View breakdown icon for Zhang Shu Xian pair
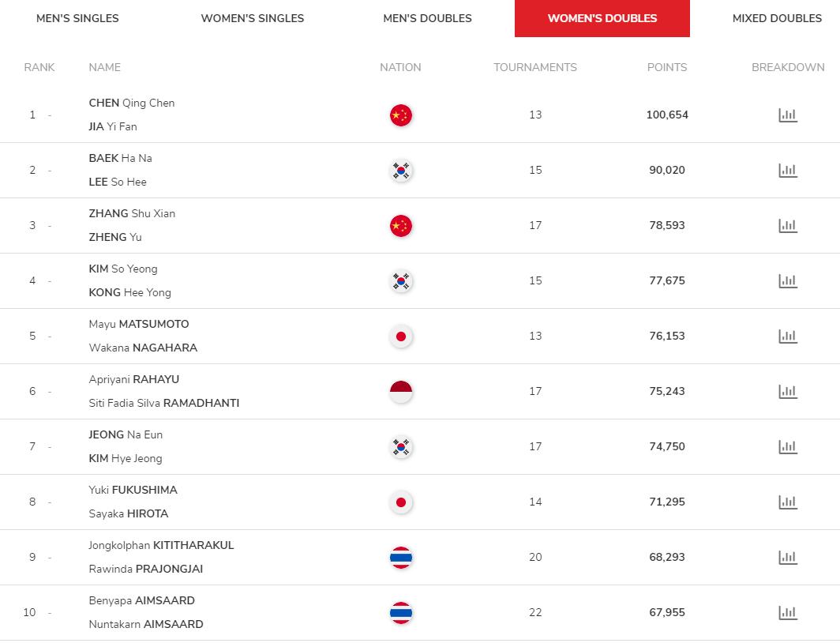 tap(788, 226)
